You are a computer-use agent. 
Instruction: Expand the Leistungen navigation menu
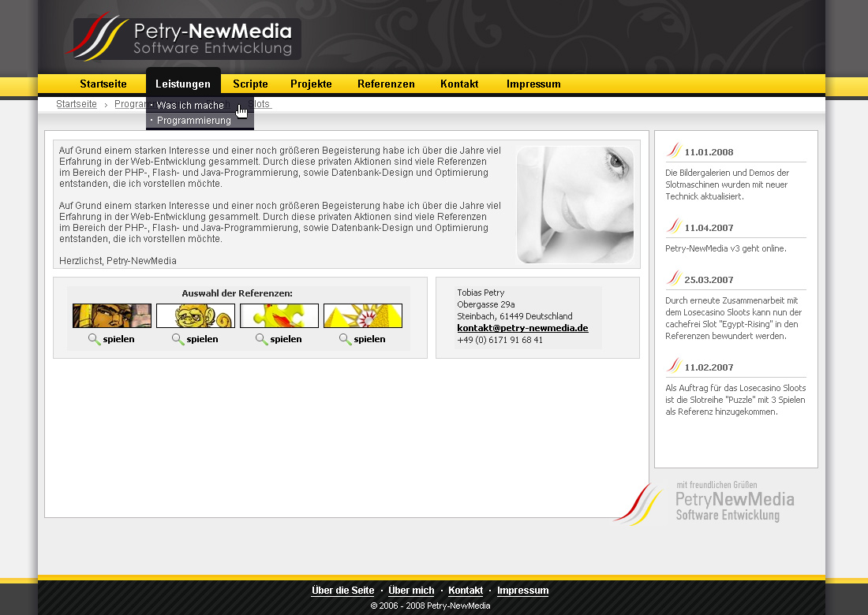tap(183, 84)
